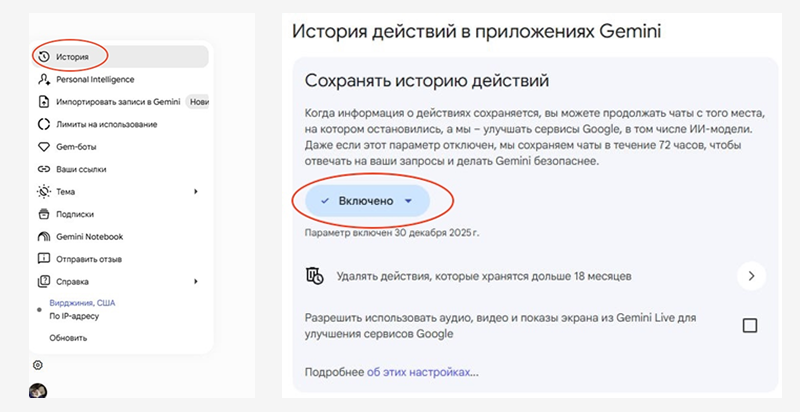Click the theme sun icon beside Тема
The image size is (800, 412).
[x=44, y=192]
